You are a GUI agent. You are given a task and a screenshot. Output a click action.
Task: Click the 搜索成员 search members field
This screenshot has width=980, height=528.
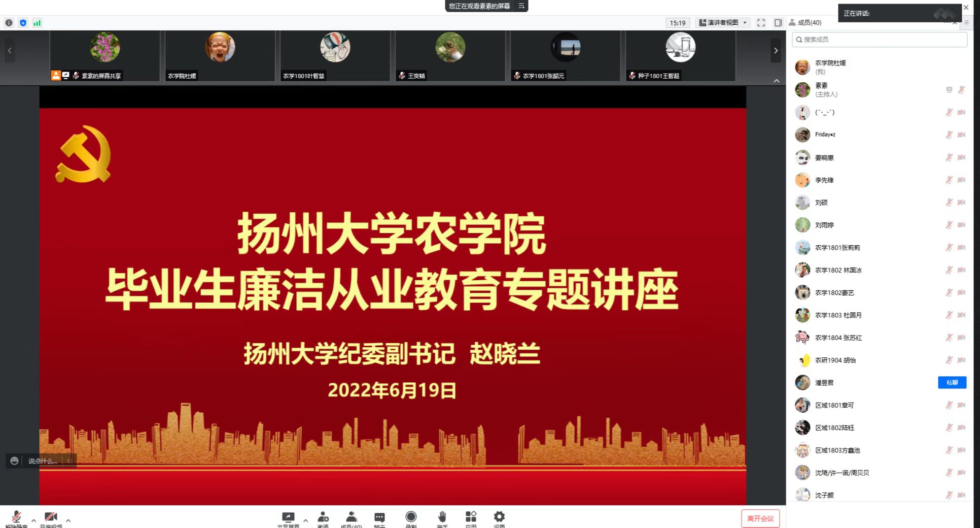click(880, 40)
